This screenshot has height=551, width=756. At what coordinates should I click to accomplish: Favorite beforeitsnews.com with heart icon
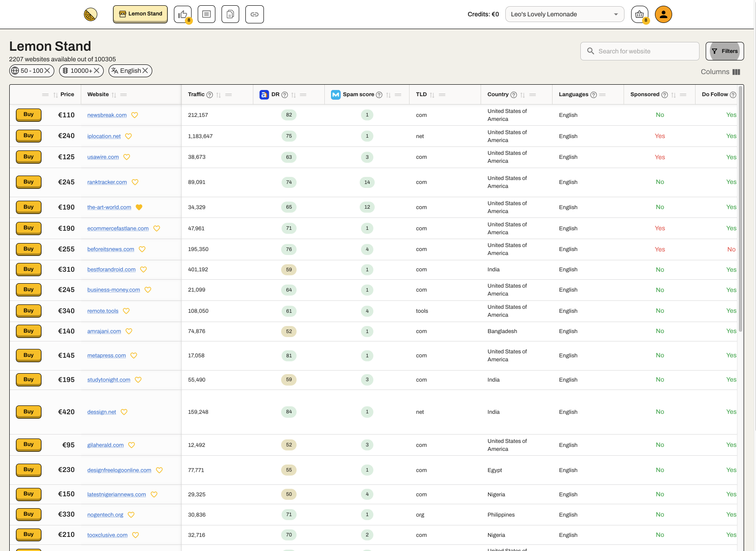tap(142, 249)
